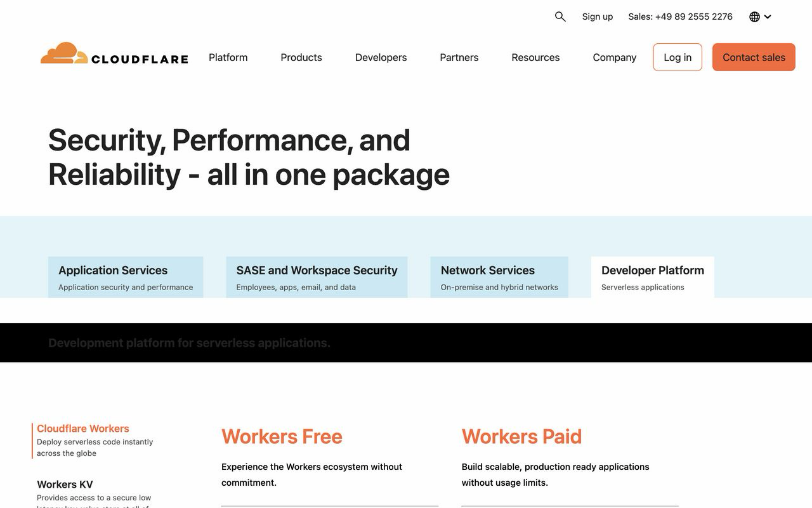
Task: Select Workers KV in the sidebar
Action: tap(95, 494)
